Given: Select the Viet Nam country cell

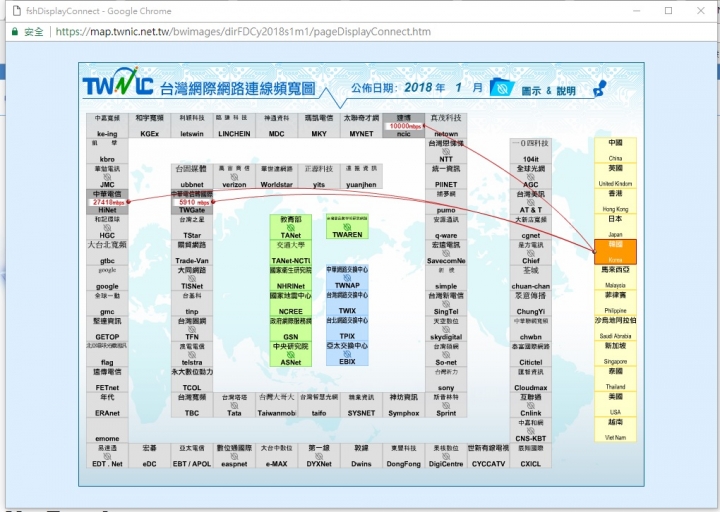Looking at the screenshot, I should (615, 430).
